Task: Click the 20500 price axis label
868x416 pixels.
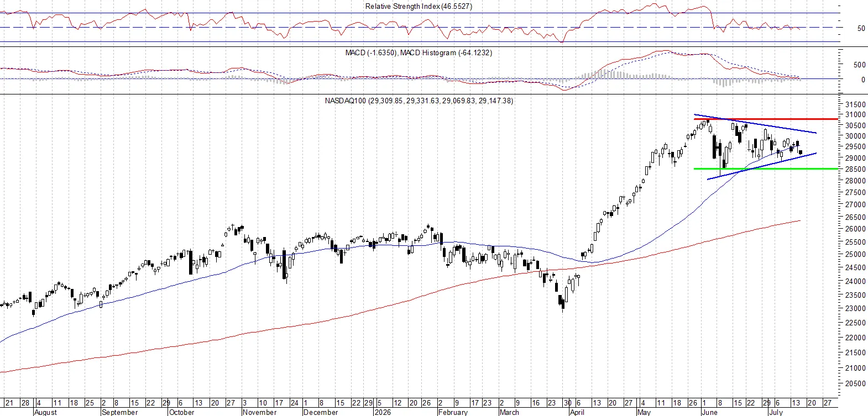Action: click(855, 383)
